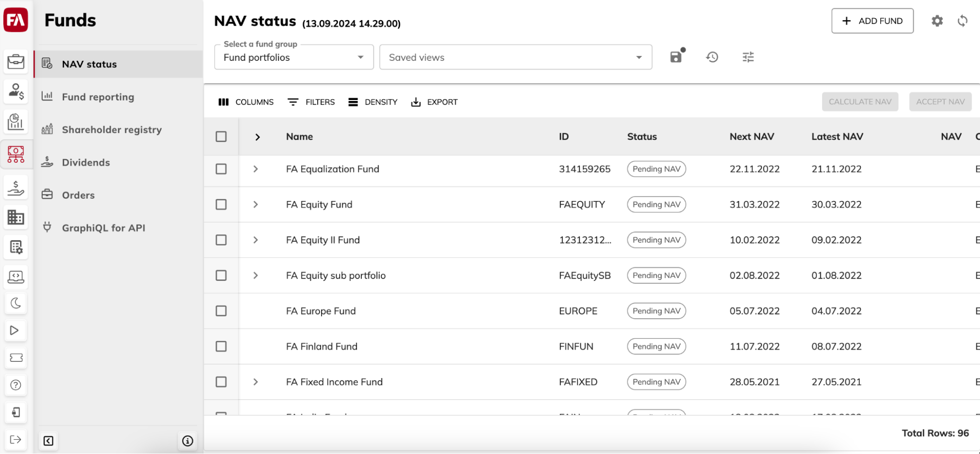Open the COLUMNS selector
The height and width of the screenshot is (454, 980).
(x=246, y=102)
